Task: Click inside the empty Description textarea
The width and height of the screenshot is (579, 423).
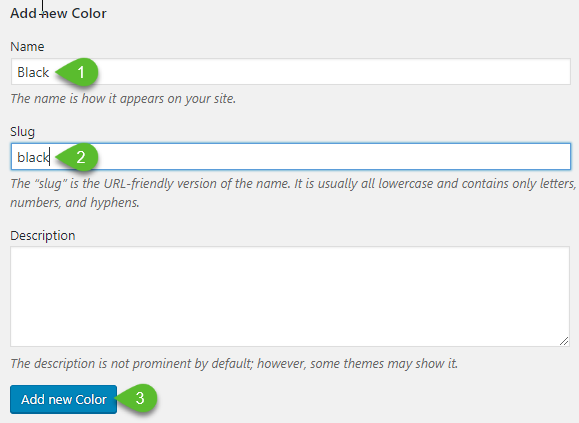Action: 290,296
